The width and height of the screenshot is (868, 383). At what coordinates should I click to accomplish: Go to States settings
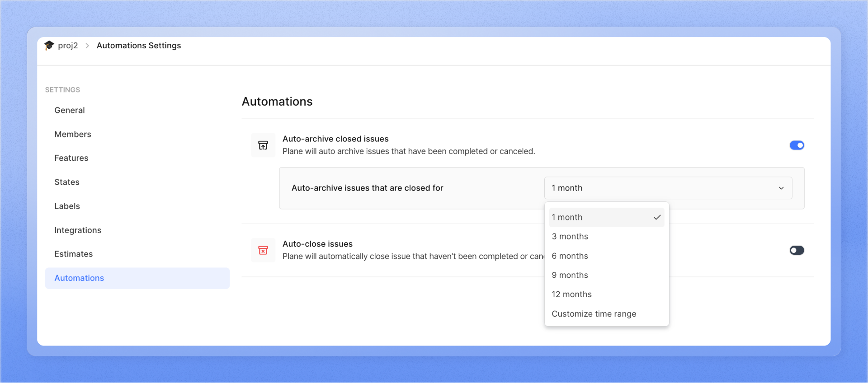137,182
